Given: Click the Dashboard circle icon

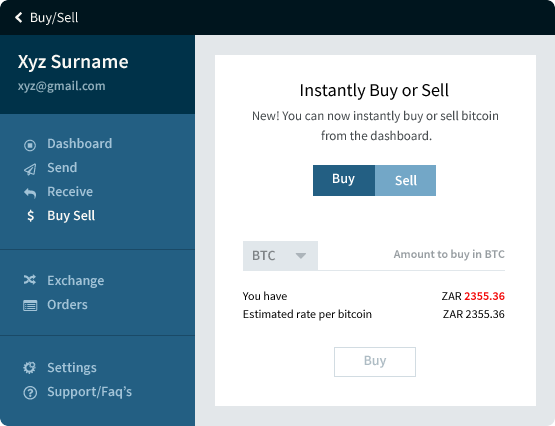Looking at the screenshot, I should [x=30, y=145].
